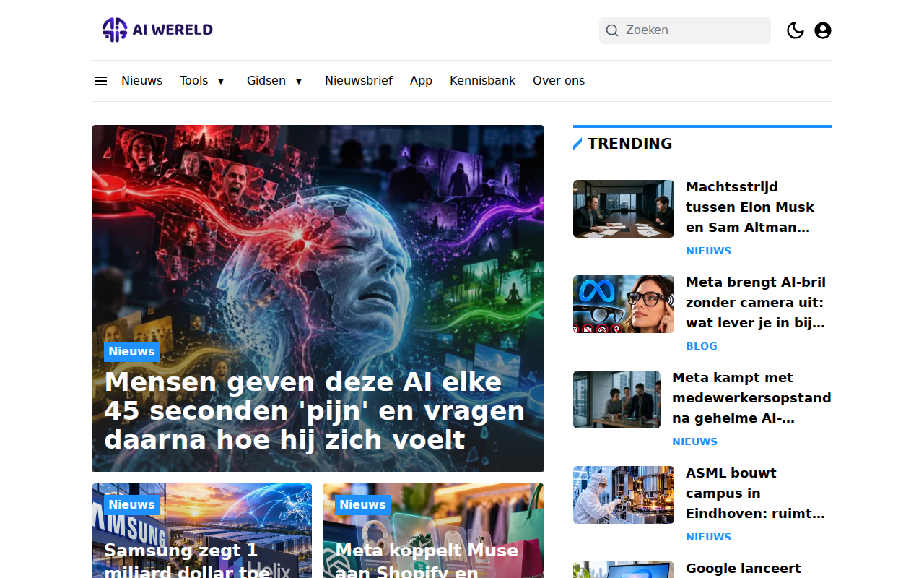
Task: Open the Meta AI-bril thumbnail
Action: point(624,304)
